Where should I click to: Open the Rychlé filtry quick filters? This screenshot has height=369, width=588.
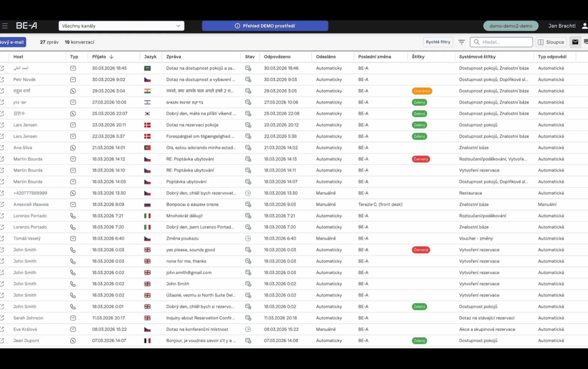point(438,42)
